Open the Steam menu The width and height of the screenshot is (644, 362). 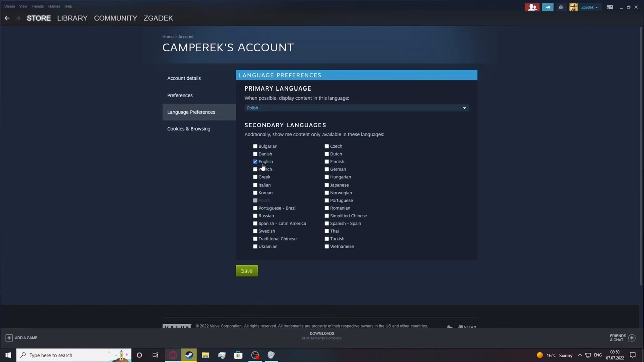(x=9, y=6)
